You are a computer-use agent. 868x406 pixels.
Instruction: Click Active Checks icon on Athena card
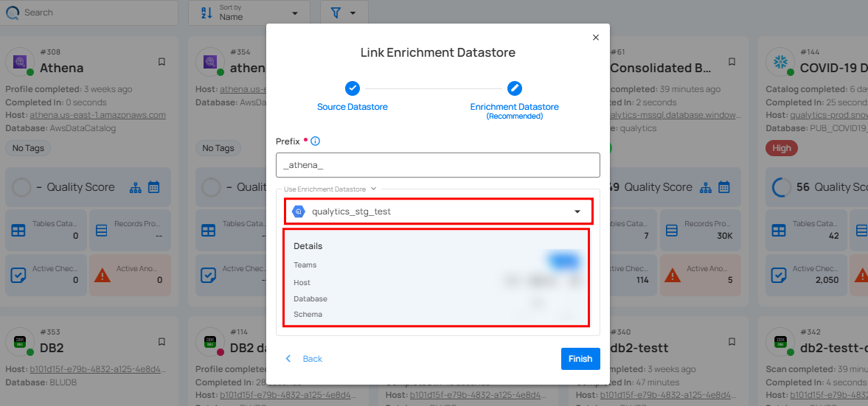tap(18, 274)
